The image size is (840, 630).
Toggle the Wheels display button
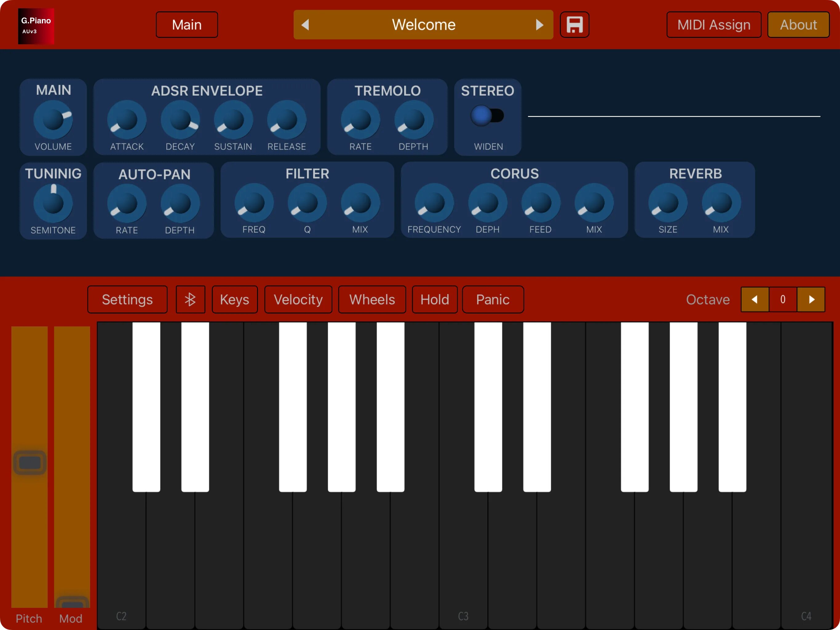pyautogui.click(x=372, y=299)
